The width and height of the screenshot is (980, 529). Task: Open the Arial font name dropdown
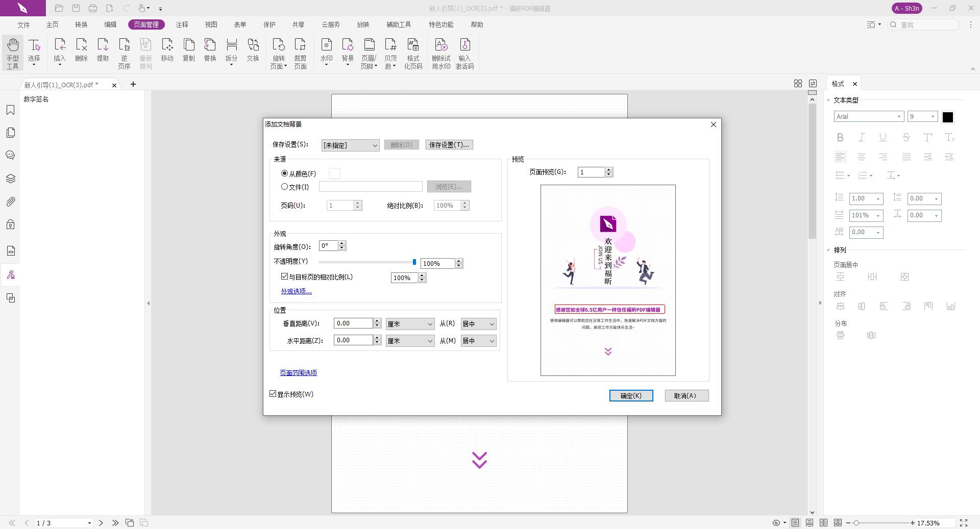[869, 117]
